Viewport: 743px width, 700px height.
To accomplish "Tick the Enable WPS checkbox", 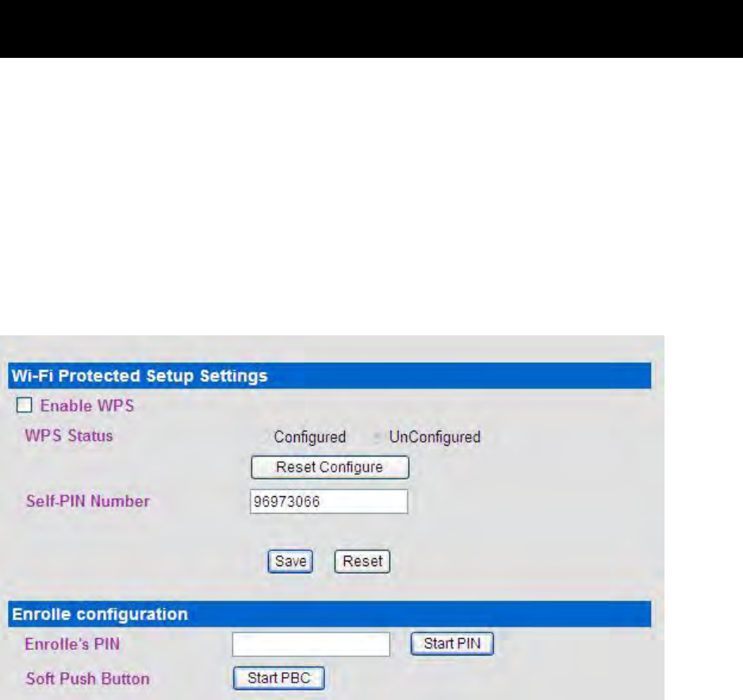I will 24,405.
